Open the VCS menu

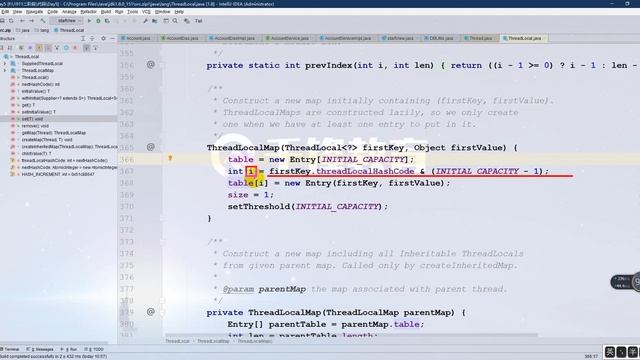click(146, 12)
